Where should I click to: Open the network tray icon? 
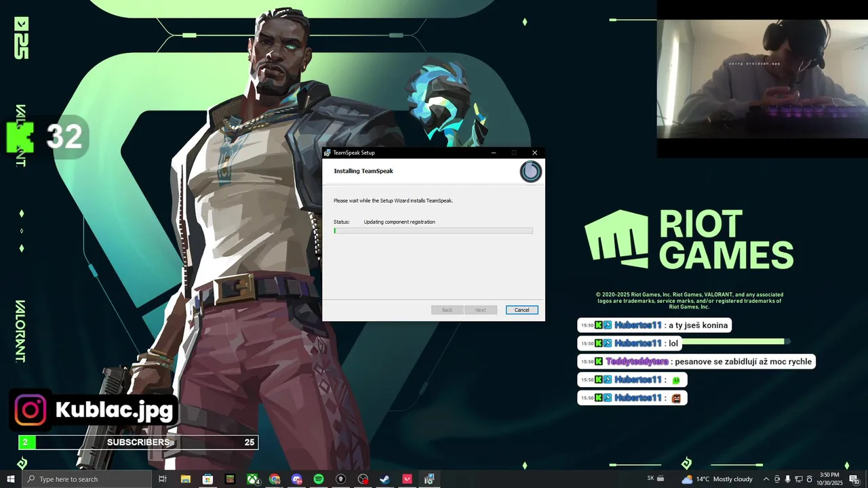coord(798,479)
